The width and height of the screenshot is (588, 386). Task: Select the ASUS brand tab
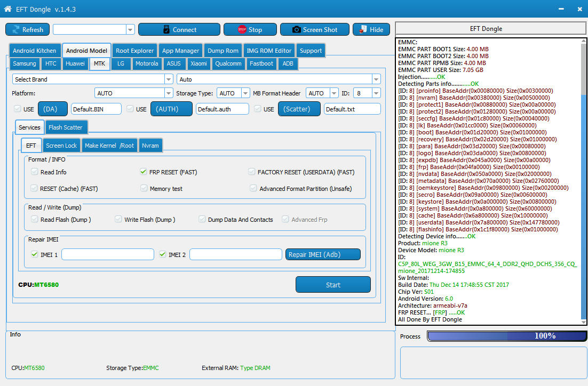point(173,63)
